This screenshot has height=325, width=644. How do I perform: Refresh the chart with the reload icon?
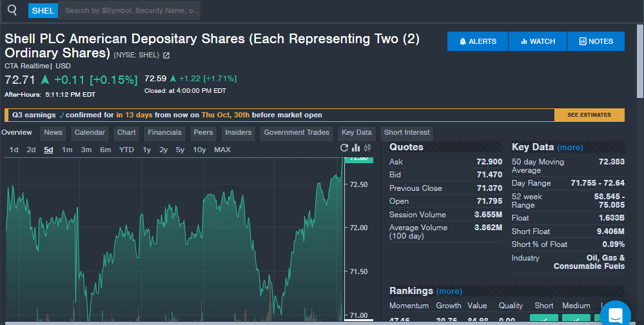(344, 148)
